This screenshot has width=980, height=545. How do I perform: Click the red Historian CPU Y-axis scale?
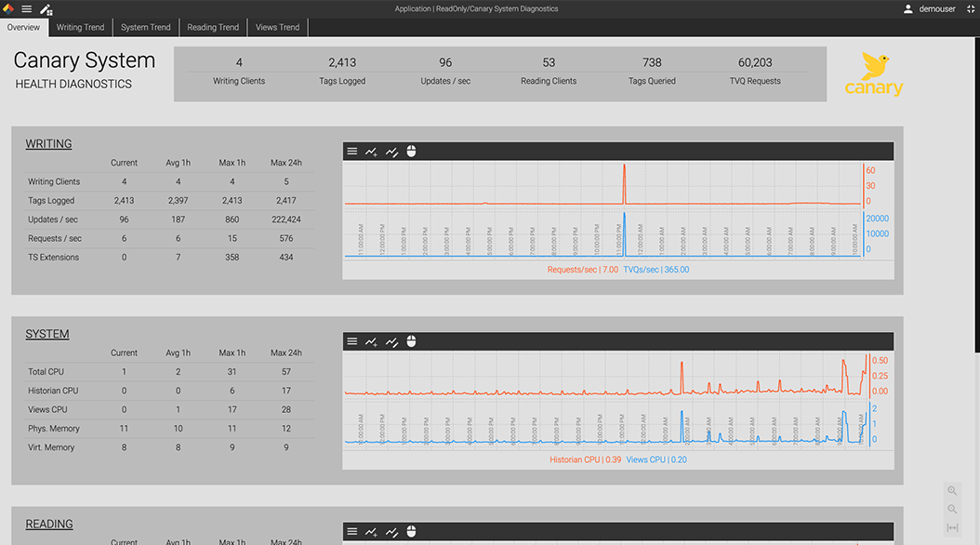click(880, 376)
